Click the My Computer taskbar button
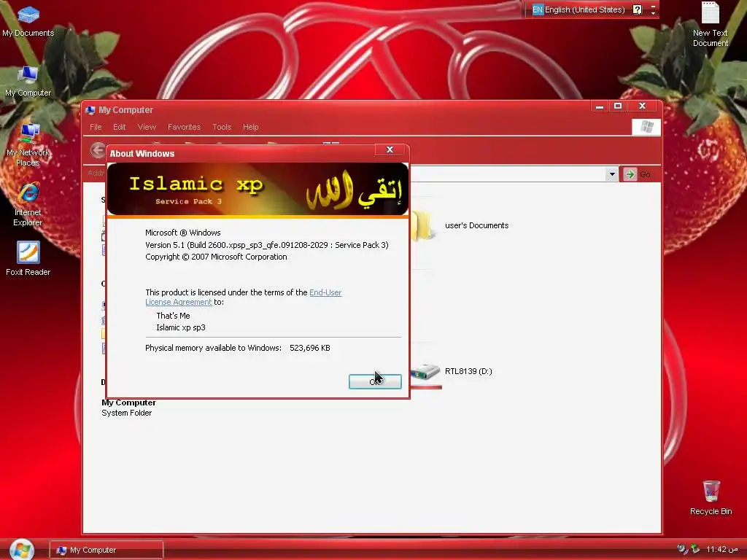 pos(107,550)
